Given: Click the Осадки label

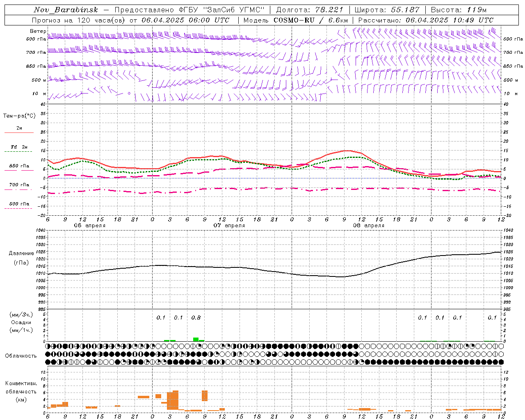Looking at the screenshot, I should click(21, 322).
